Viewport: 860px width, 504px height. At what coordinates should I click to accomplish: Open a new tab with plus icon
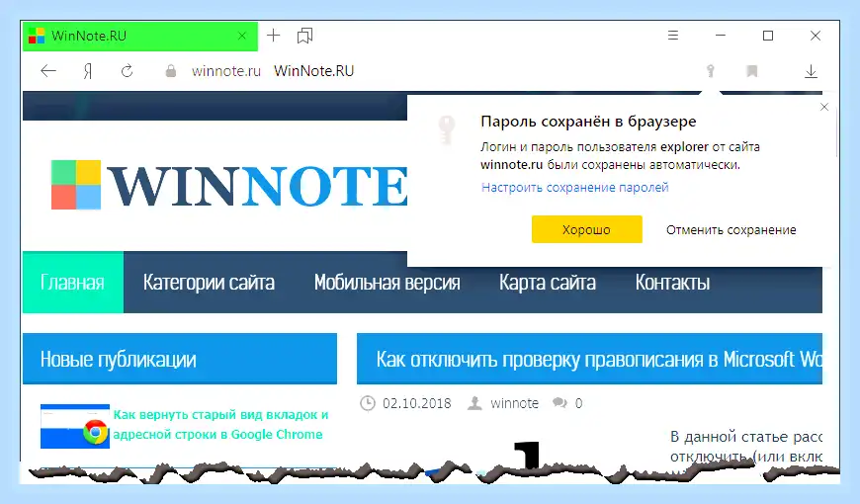[x=273, y=36]
